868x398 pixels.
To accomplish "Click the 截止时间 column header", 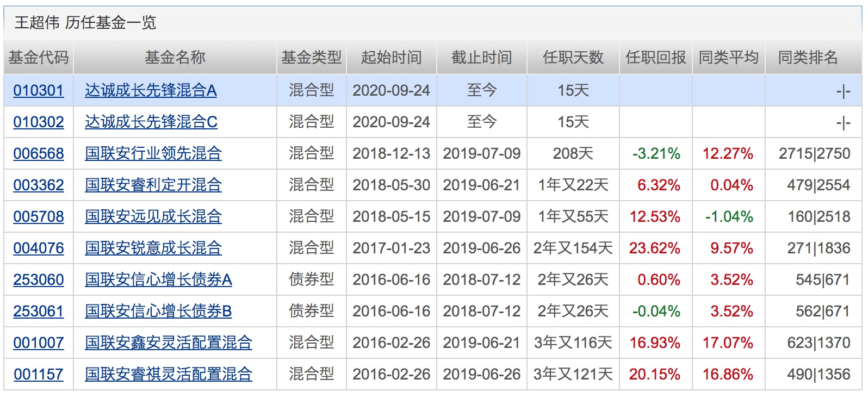I will click(x=482, y=57).
